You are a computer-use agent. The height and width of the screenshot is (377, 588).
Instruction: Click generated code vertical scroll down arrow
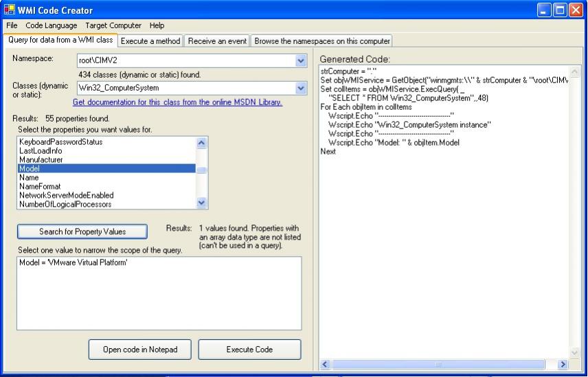point(574,353)
